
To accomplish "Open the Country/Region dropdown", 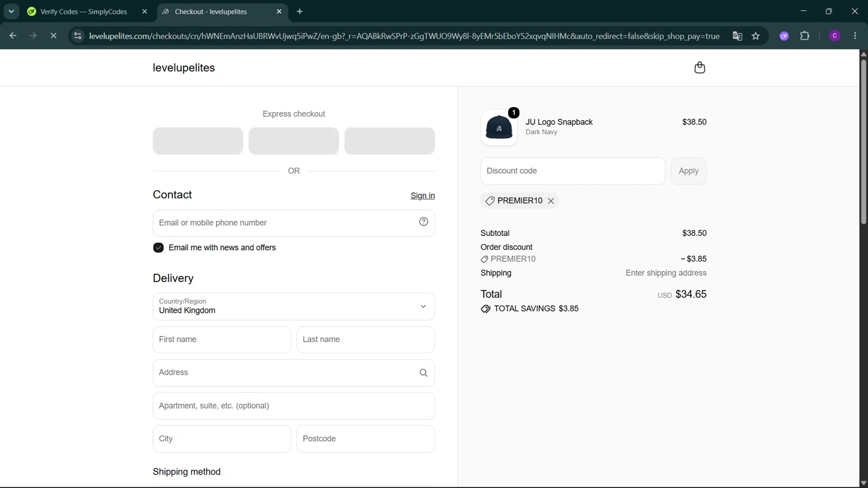I will (x=294, y=306).
